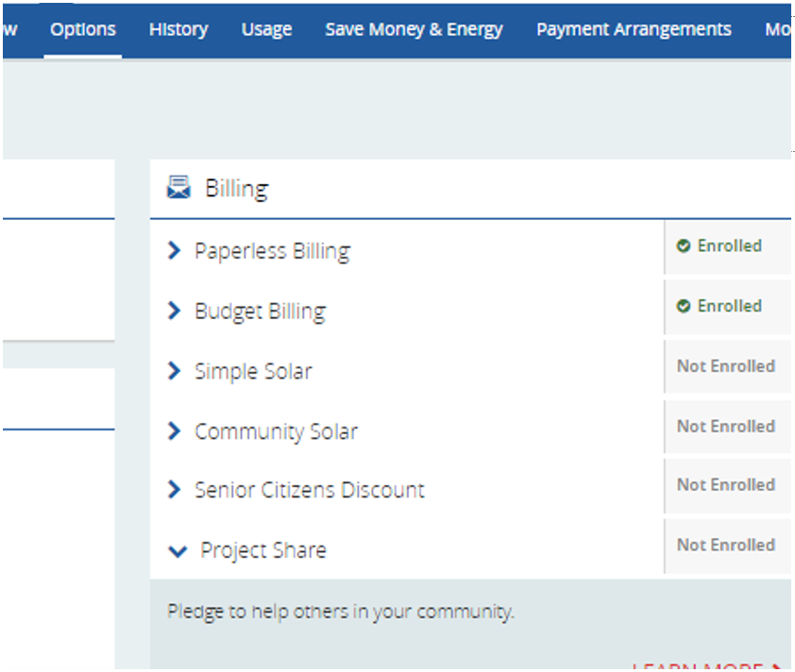This screenshot has height=672, width=795.
Task: Expand the Community Solar chevron
Action: click(x=174, y=431)
